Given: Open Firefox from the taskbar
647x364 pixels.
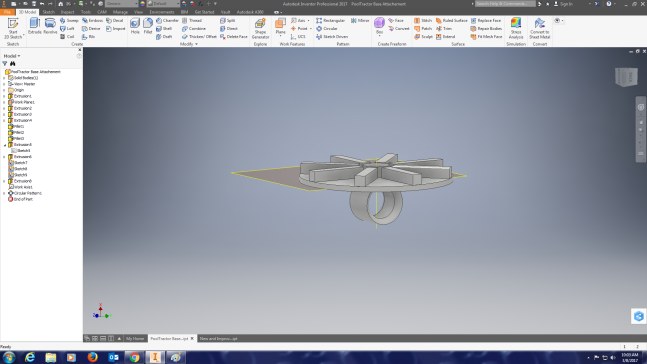Looking at the screenshot, I should tap(92, 357).
